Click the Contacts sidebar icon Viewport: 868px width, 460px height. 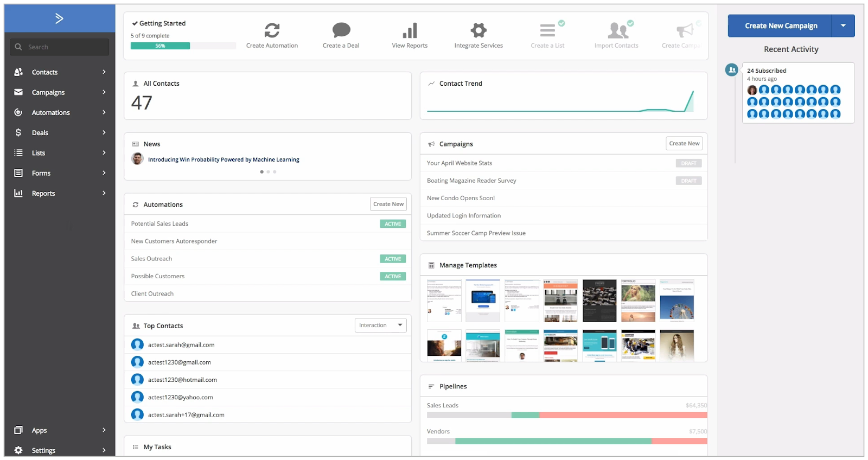click(18, 72)
